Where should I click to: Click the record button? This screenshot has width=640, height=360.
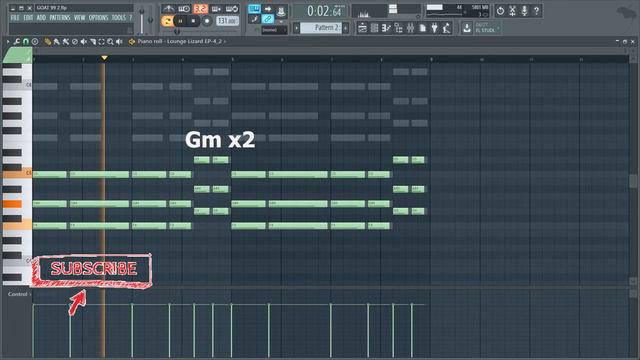coord(207,21)
